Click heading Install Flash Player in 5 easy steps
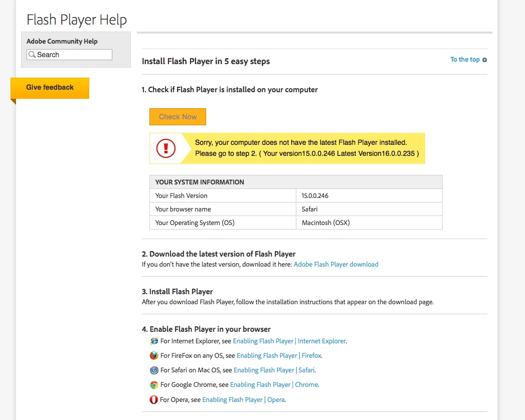The image size is (525, 420). (206, 61)
